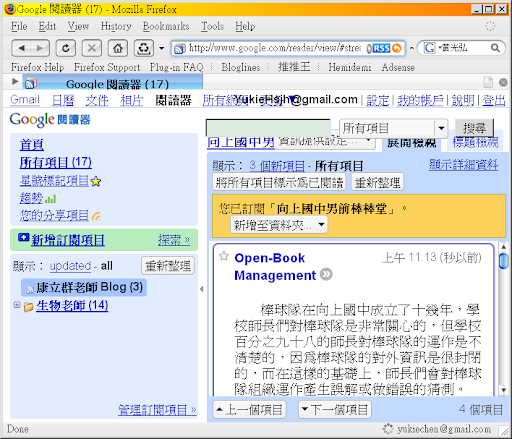Click the tab list arrow left of the tab
Image resolution: width=512 pixels, height=439 pixels.
point(15,81)
